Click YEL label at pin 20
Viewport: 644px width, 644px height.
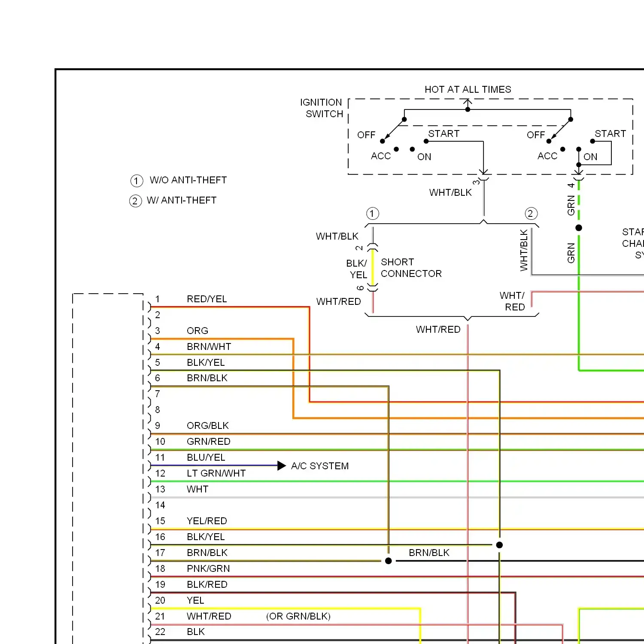point(195,601)
